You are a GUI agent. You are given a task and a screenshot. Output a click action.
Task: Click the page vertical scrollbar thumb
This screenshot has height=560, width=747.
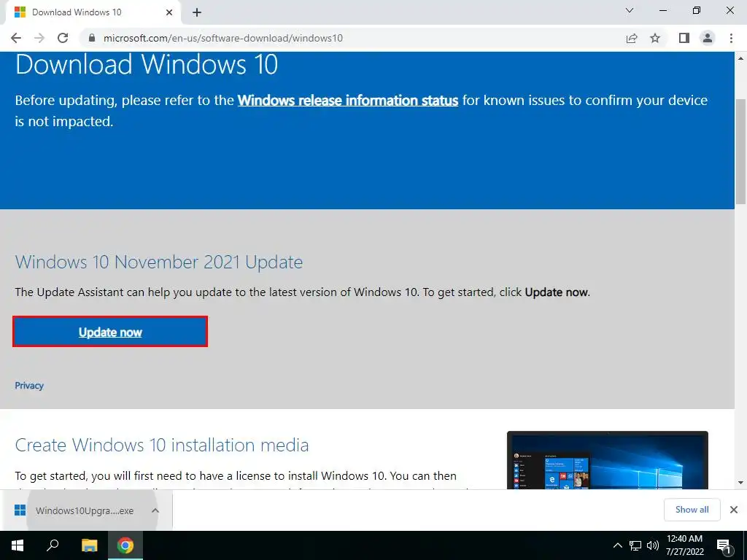coord(741,152)
